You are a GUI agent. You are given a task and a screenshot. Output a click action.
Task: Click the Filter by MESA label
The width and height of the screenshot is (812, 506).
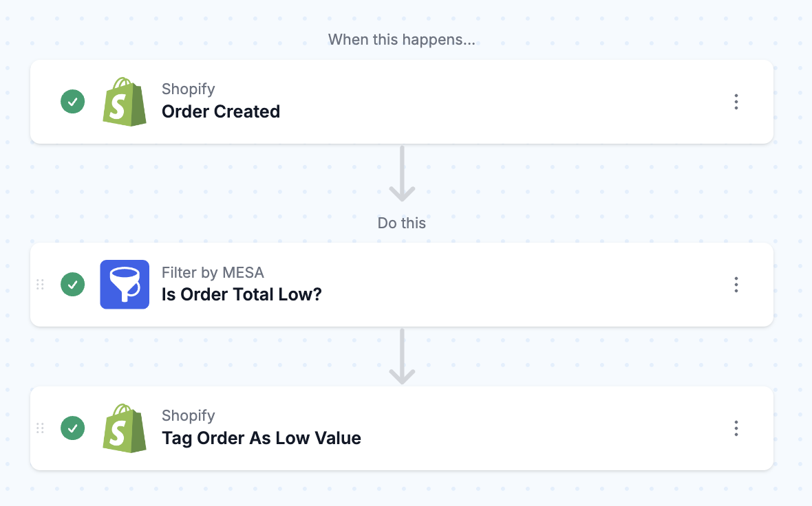coord(213,273)
